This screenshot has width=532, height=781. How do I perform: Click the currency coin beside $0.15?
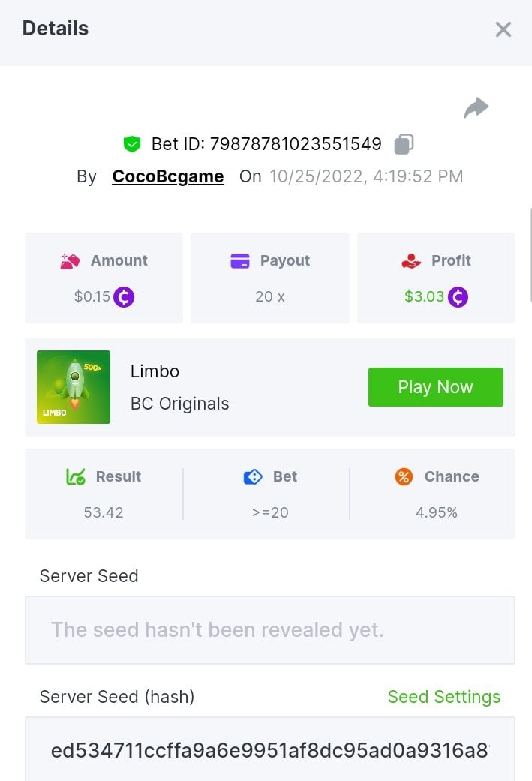124,297
